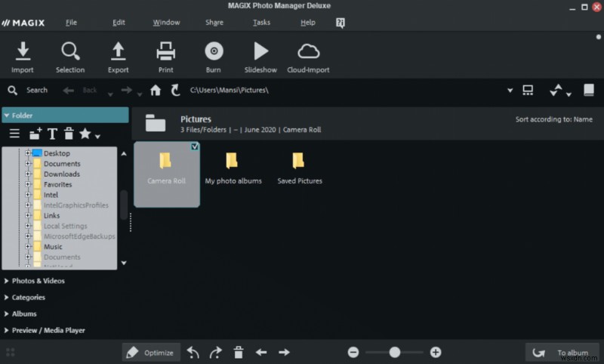Click the Export toolbar icon

pyautogui.click(x=119, y=51)
